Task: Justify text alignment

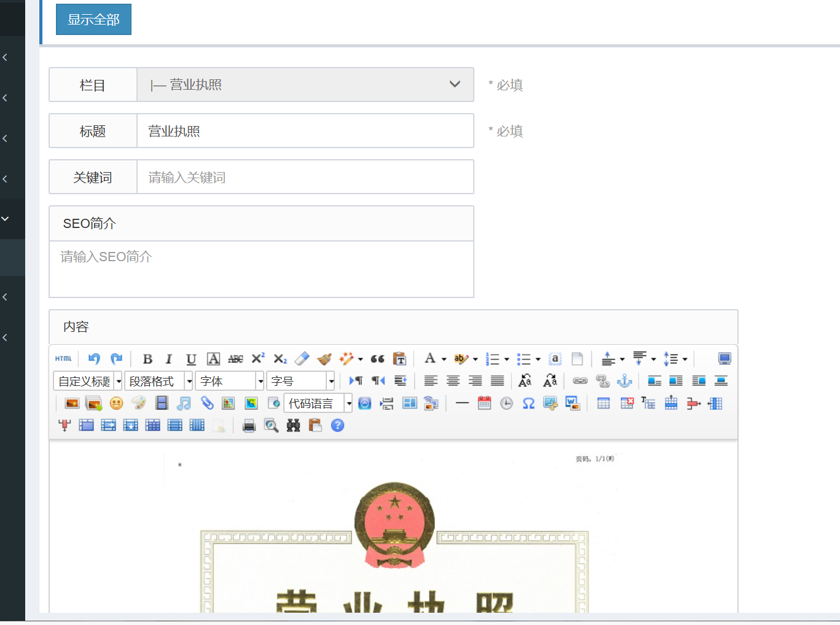Action: coord(497,381)
